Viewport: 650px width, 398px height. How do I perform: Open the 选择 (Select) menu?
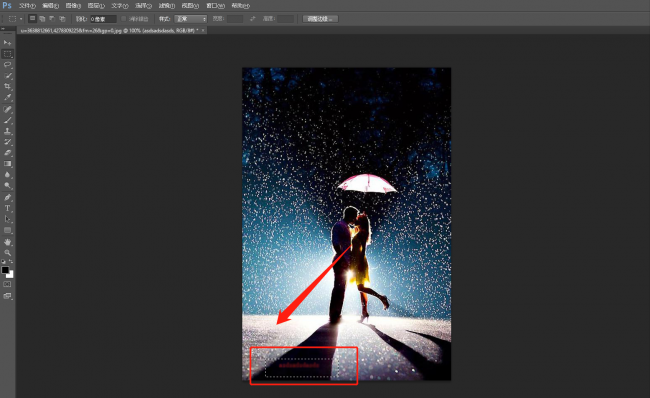(x=143, y=6)
